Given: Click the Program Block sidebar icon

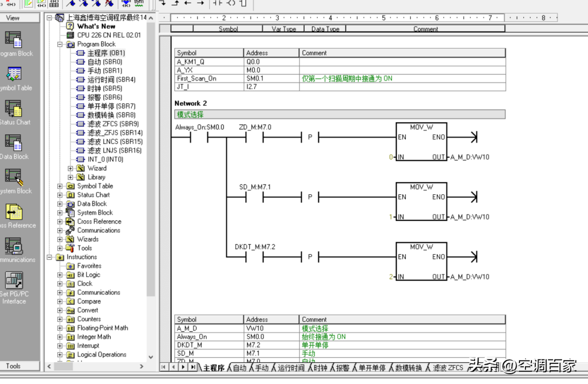Looking at the screenshot, I should point(13,40).
